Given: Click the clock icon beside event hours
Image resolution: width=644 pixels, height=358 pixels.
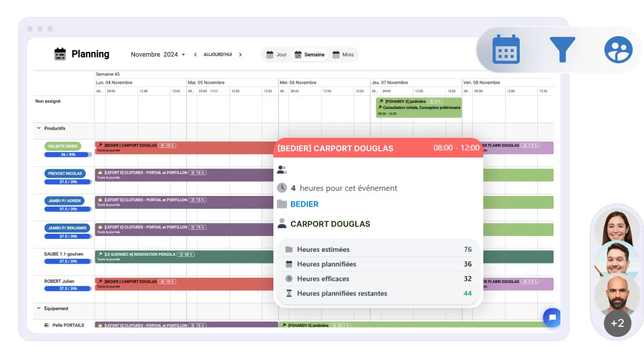Looking at the screenshot, I should pyautogui.click(x=282, y=187).
